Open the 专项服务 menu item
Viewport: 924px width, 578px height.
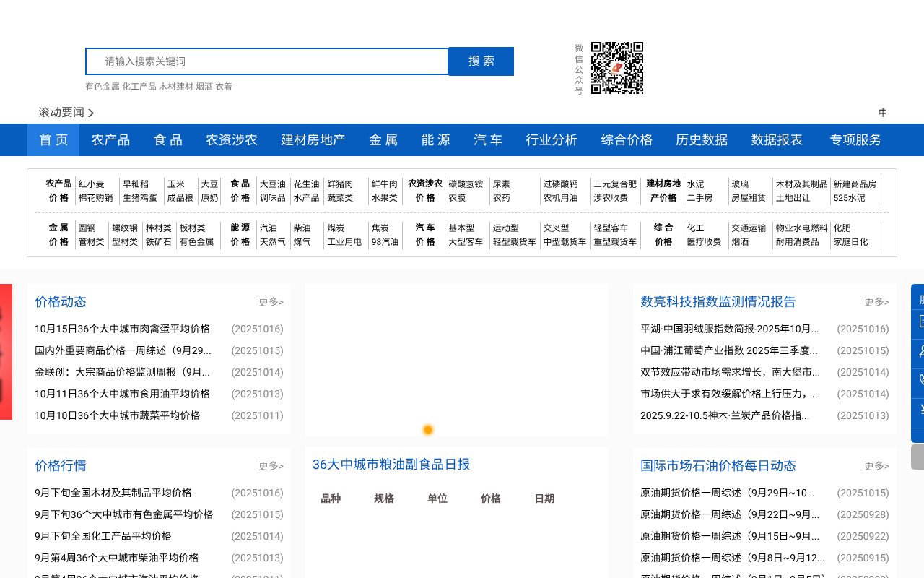point(855,139)
